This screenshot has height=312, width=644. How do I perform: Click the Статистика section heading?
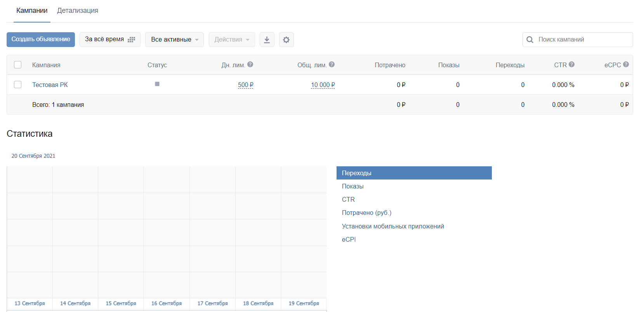30,134
